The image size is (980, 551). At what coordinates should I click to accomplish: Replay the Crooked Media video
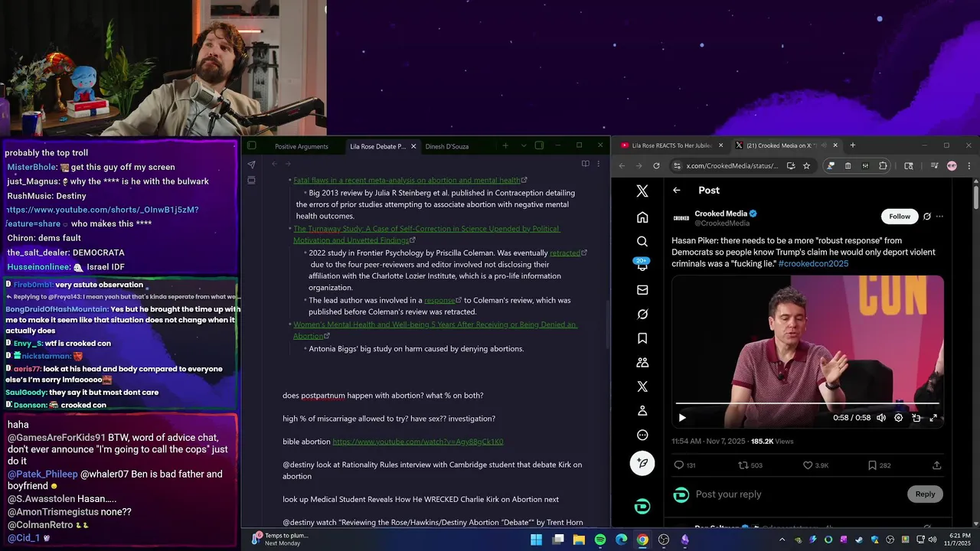click(682, 418)
